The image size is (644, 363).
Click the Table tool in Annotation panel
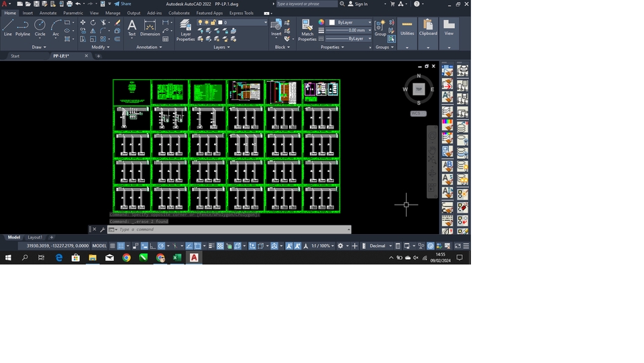(x=166, y=39)
